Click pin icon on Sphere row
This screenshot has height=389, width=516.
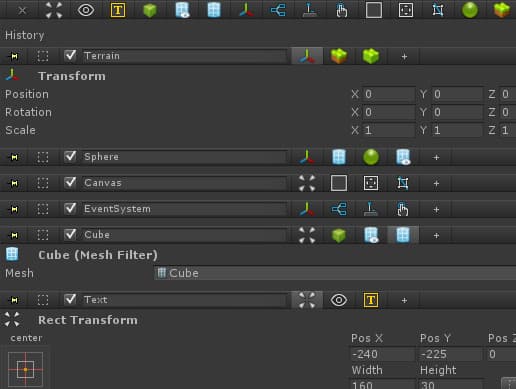coord(14,157)
